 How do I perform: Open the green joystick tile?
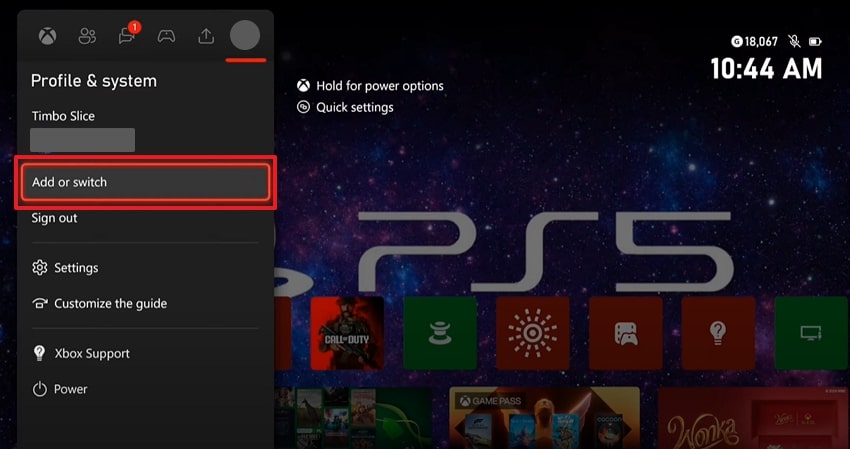[440, 333]
